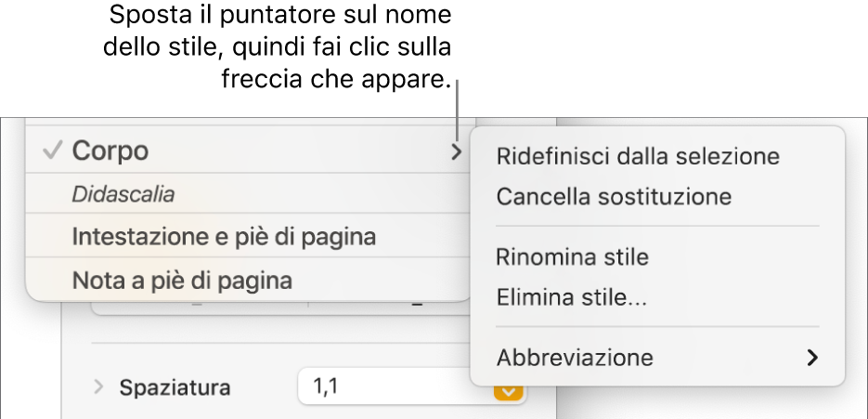The image size is (868, 419).
Task: Click the Spaziatura value field showing 1,1
Action: 390,386
